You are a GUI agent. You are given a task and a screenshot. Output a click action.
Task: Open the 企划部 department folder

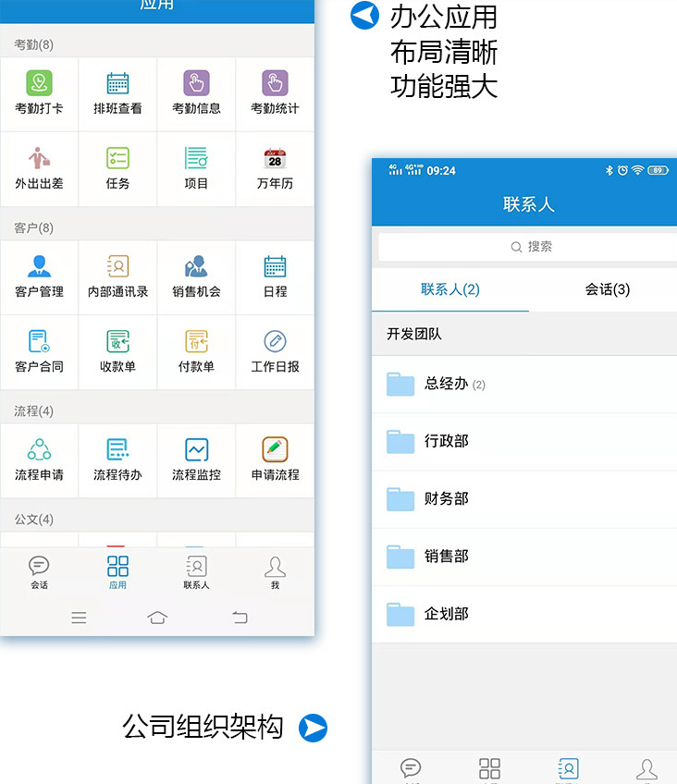(x=524, y=614)
